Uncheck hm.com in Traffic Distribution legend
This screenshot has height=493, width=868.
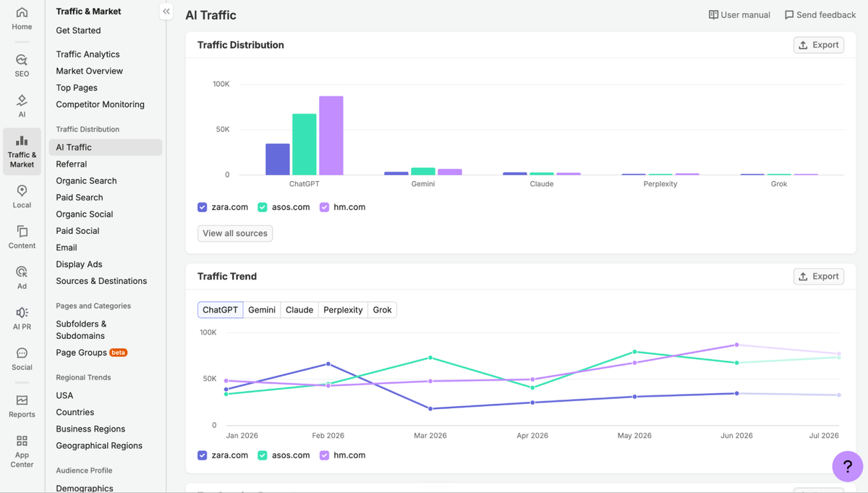click(x=324, y=207)
